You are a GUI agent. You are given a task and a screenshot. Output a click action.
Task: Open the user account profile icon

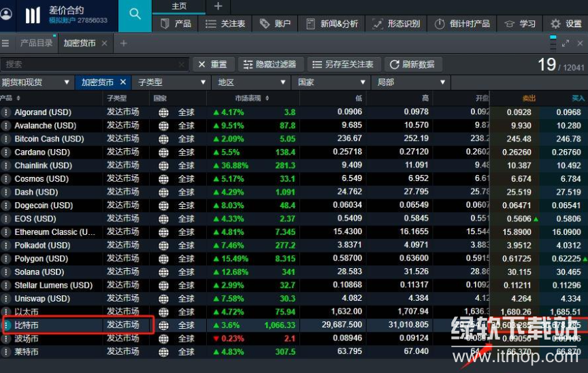[x=7, y=14]
